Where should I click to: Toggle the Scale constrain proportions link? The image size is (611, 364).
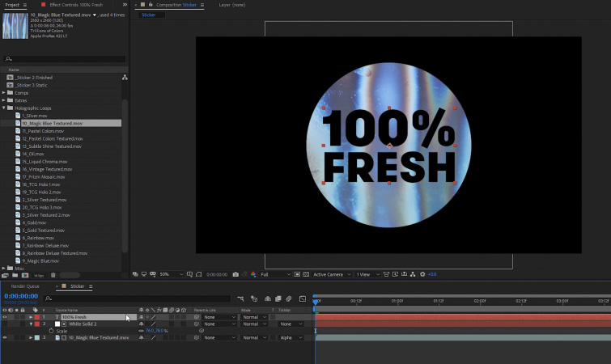(141, 331)
